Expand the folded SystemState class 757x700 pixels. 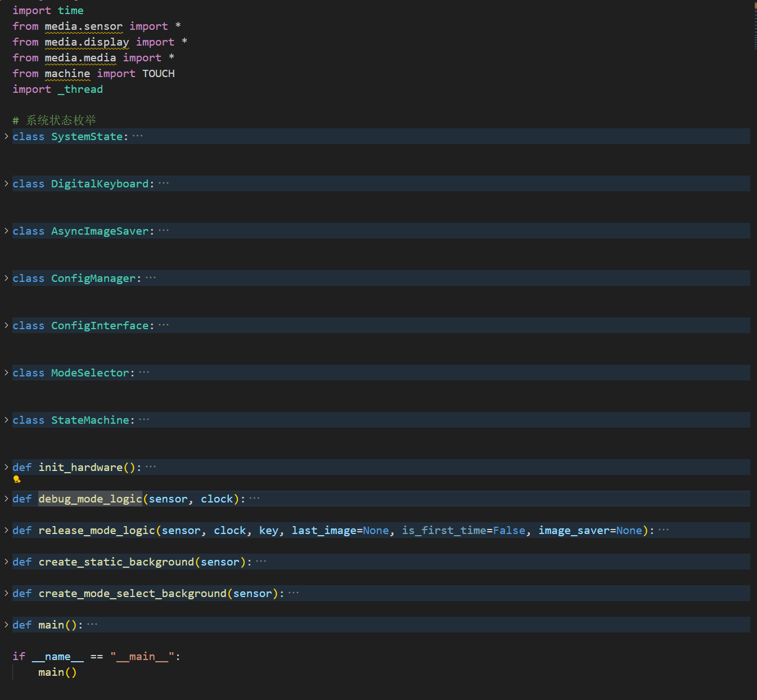coord(6,136)
